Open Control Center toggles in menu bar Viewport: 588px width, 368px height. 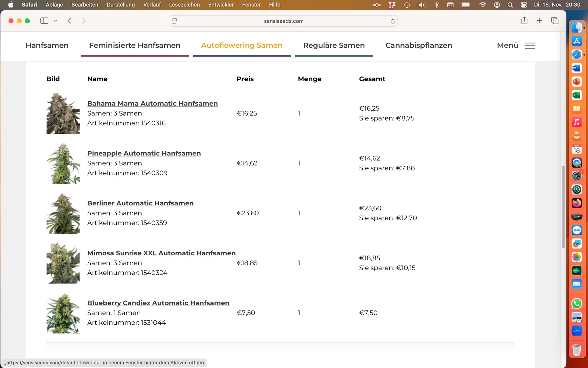[x=524, y=5]
